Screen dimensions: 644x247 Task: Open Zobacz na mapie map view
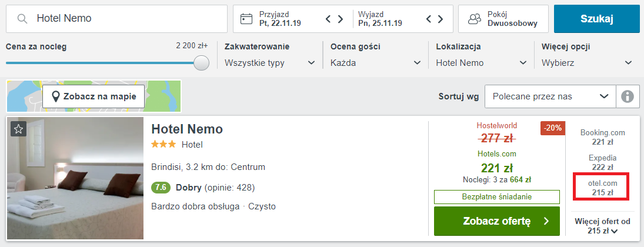(94, 96)
